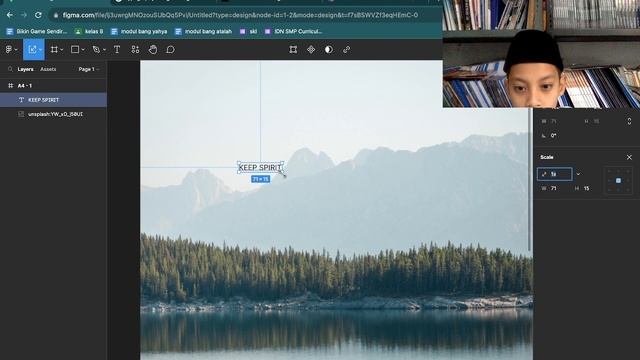Click KEEP SPIRIT text on canvas
Image resolution: width=640 pixels, height=360 pixels.
point(260,167)
